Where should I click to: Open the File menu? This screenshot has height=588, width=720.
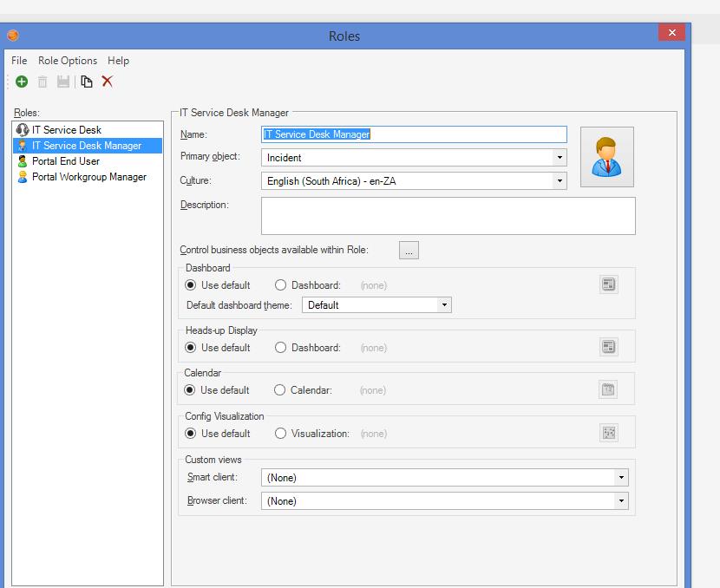[19, 61]
